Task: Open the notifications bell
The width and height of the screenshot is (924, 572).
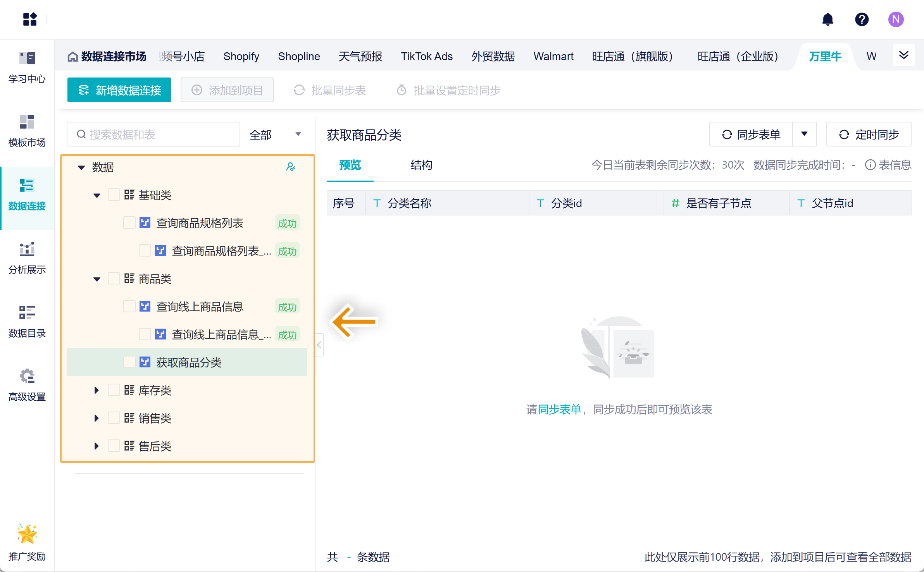Action: (827, 19)
